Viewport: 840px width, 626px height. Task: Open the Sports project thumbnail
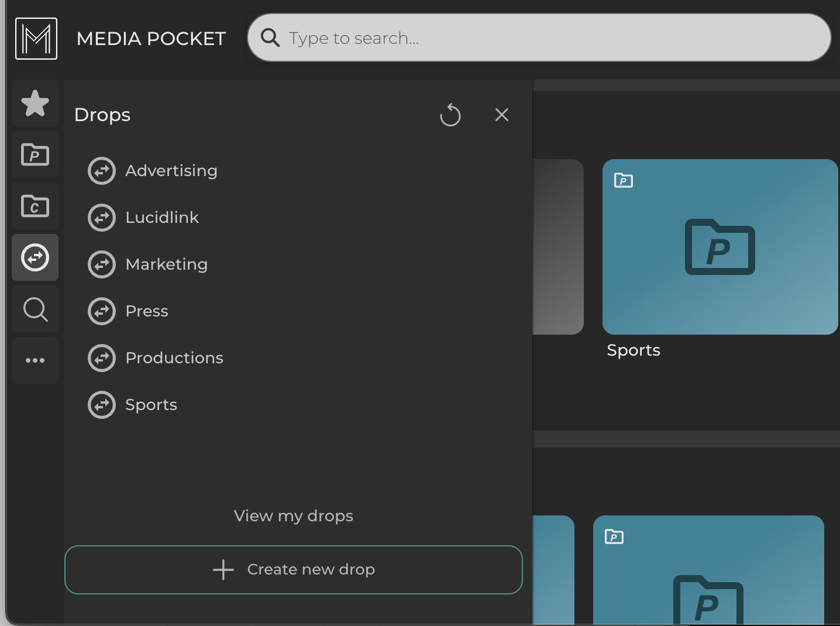click(719, 247)
